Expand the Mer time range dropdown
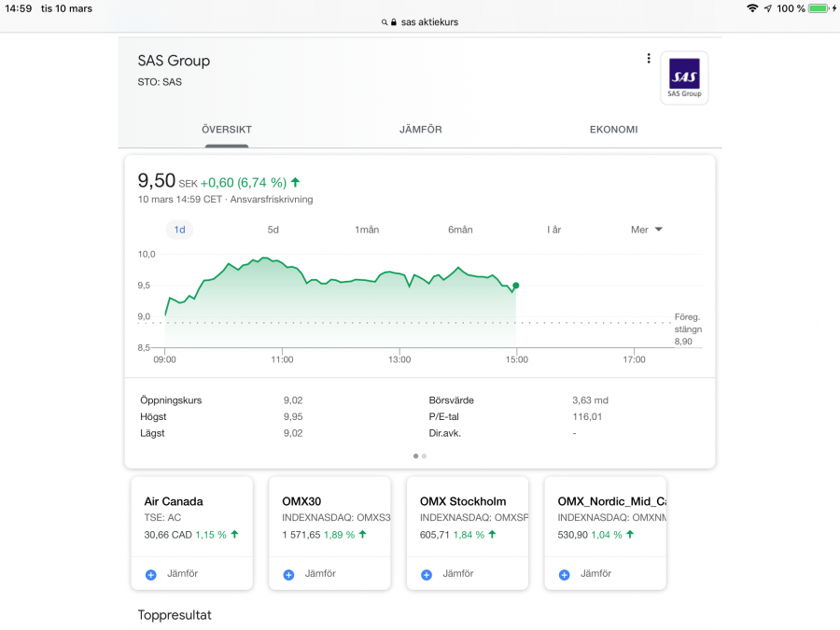This screenshot has height=630, width=840. tap(646, 230)
